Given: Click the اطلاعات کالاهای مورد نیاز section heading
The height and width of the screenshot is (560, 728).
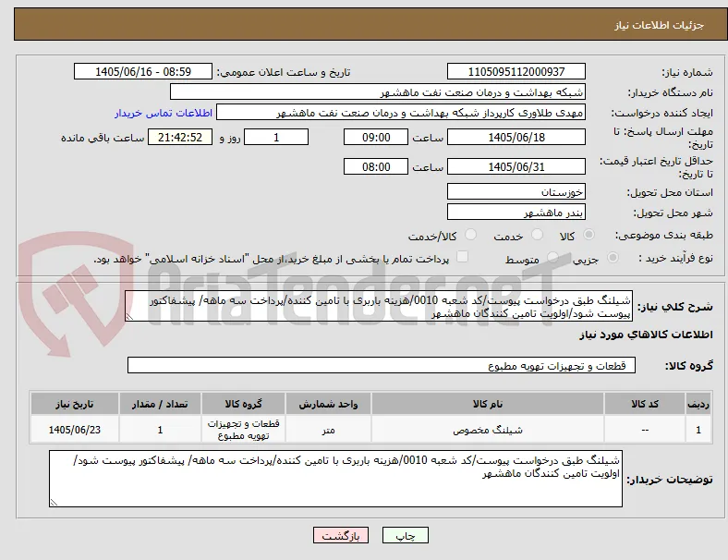Looking at the screenshot, I should point(646,335).
